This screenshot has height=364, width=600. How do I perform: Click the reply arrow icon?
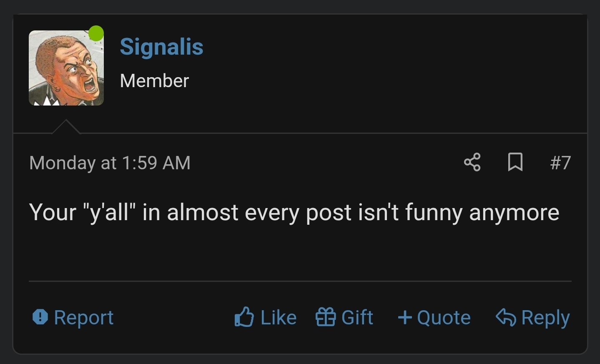click(x=506, y=317)
